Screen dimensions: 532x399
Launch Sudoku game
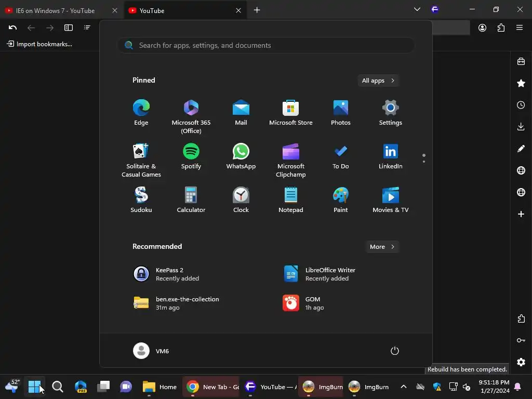pyautogui.click(x=141, y=200)
